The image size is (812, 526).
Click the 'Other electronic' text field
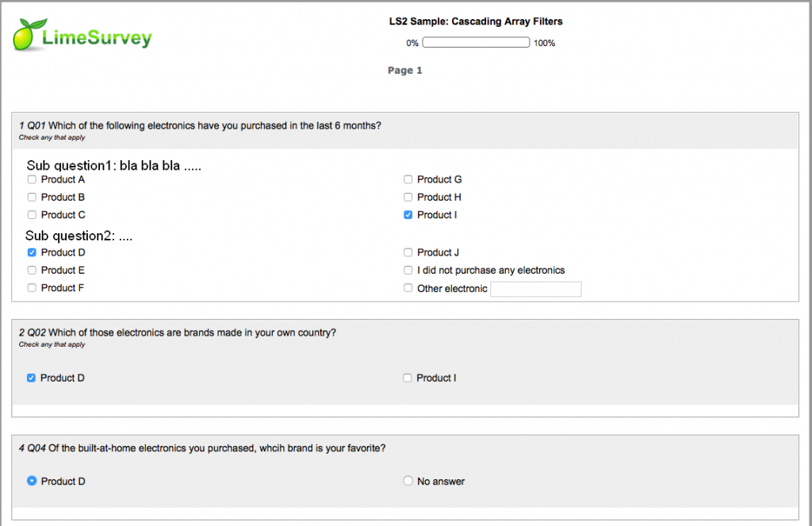[536, 289]
